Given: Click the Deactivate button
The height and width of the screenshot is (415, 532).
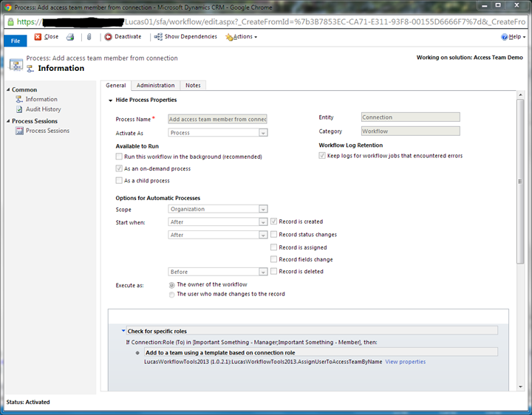Looking at the screenshot, I should tap(123, 37).
